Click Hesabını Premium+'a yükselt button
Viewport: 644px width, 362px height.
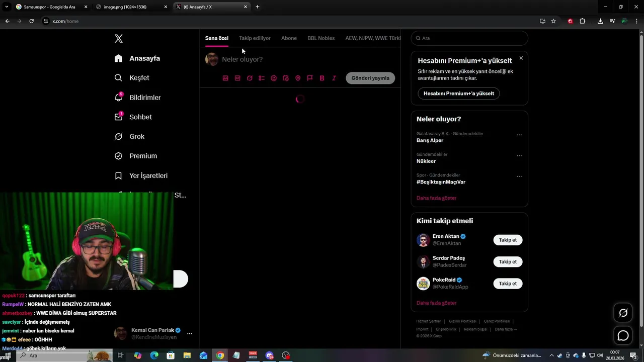pos(459,94)
